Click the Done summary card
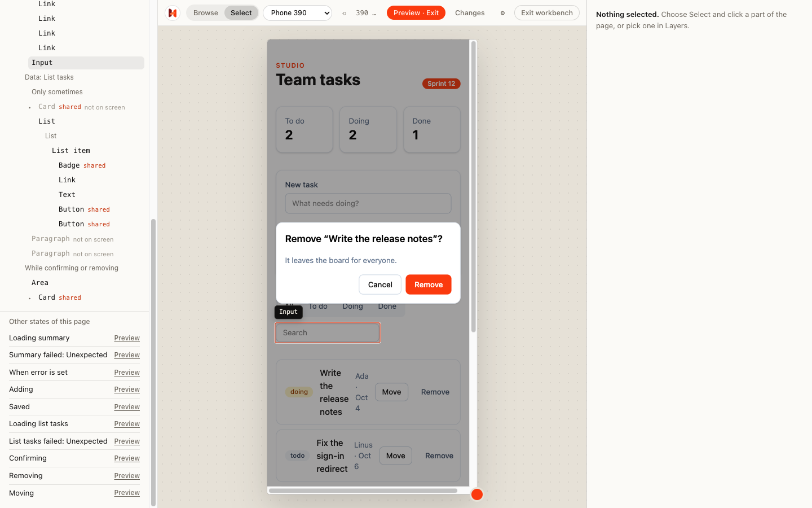 [432, 129]
